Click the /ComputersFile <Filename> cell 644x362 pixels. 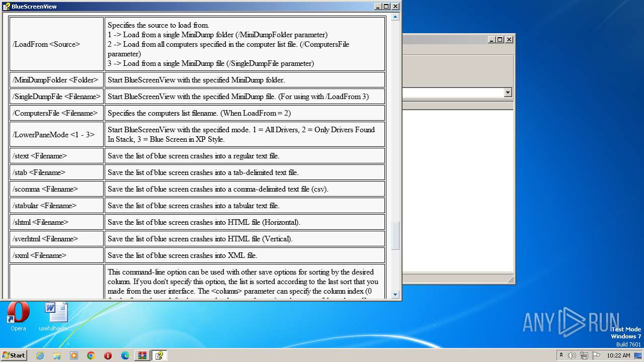[x=56, y=113]
